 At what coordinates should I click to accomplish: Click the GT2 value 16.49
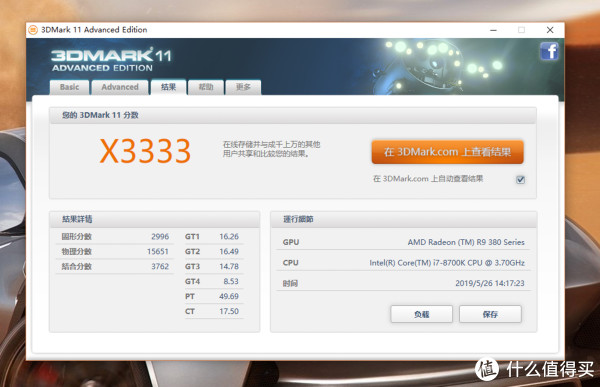pyautogui.click(x=229, y=251)
